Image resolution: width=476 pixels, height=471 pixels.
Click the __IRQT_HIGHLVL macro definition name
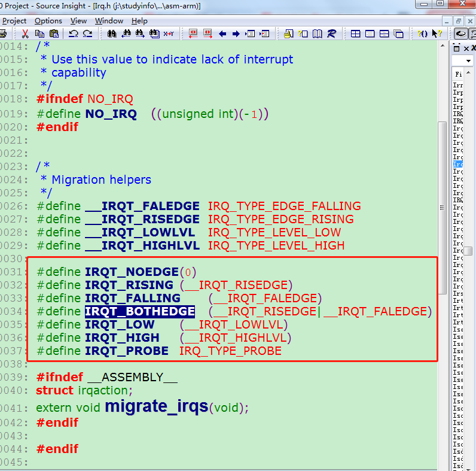pyautogui.click(x=142, y=245)
